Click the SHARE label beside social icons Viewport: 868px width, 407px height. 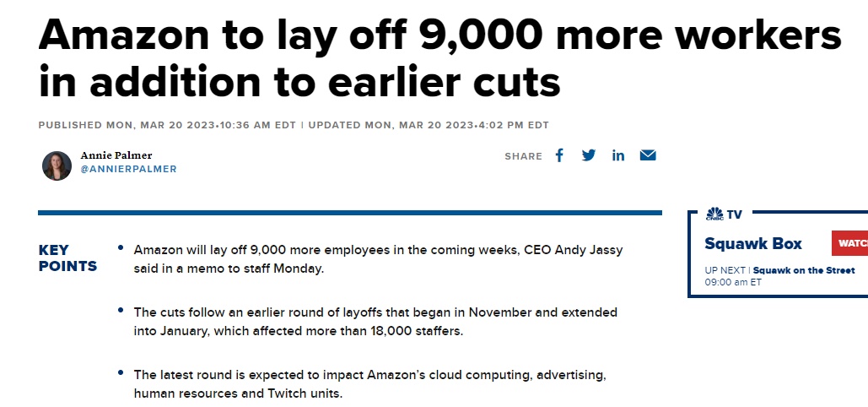pos(523,156)
